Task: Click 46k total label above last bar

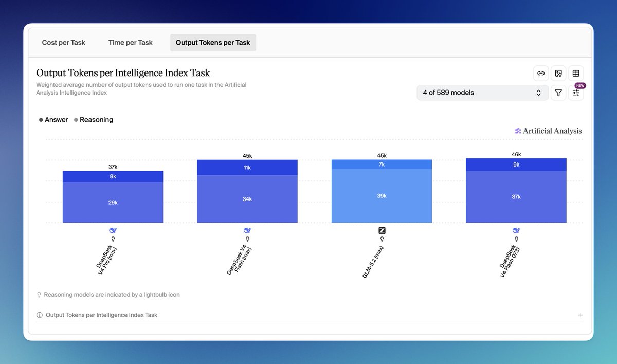Action: tap(516, 154)
